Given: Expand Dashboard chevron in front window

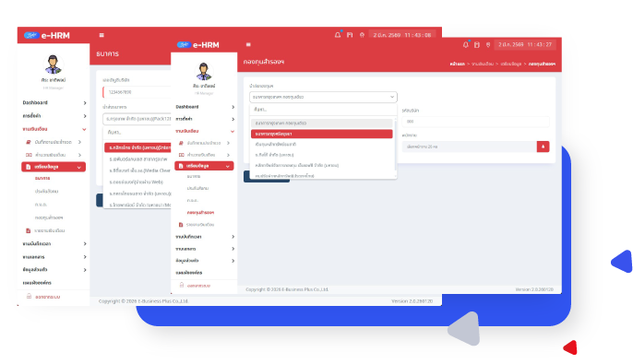Looking at the screenshot, I should coord(233,107).
